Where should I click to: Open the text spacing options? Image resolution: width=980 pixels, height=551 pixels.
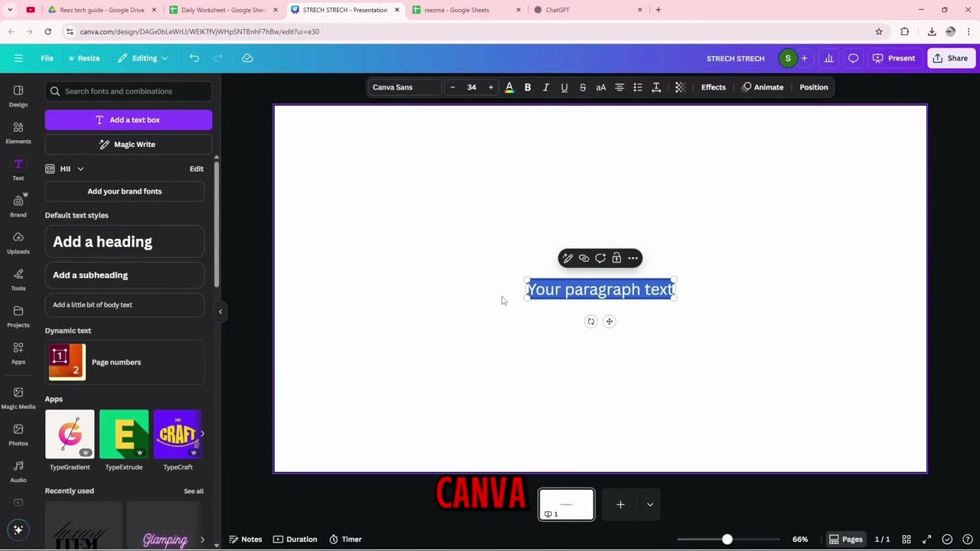point(656,87)
